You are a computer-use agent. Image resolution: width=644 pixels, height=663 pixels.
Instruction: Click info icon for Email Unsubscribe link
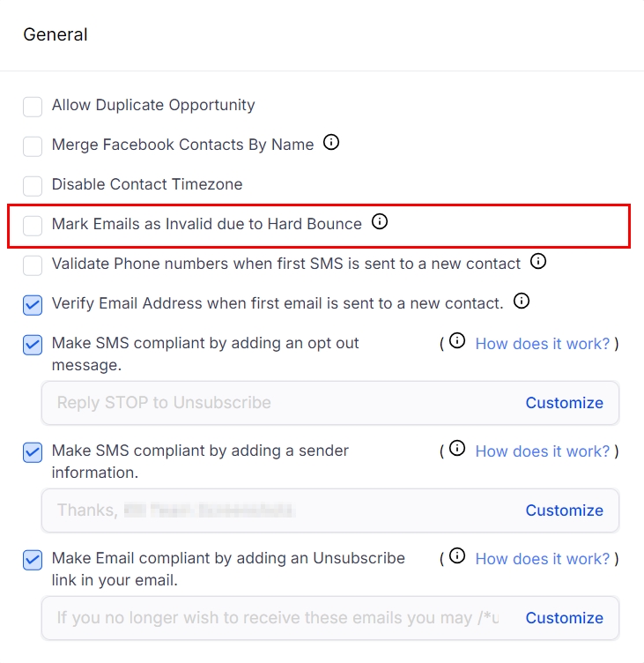(x=457, y=556)
